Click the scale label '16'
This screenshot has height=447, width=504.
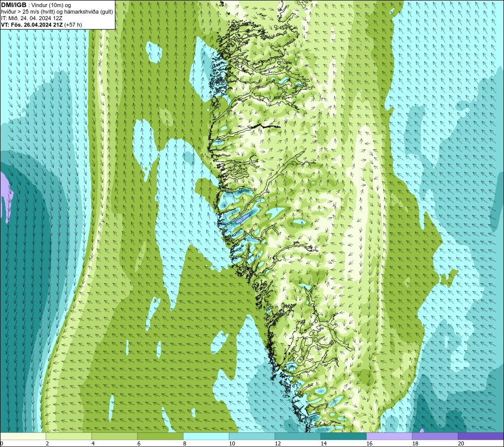pos(369,443)
